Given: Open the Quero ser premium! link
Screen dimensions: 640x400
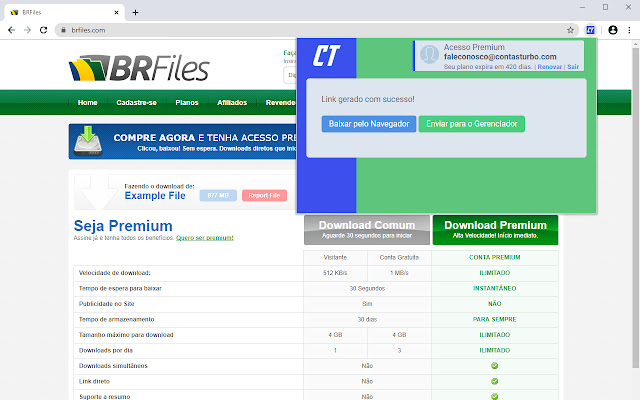Looking at the screenshot, I should (204, 238).
